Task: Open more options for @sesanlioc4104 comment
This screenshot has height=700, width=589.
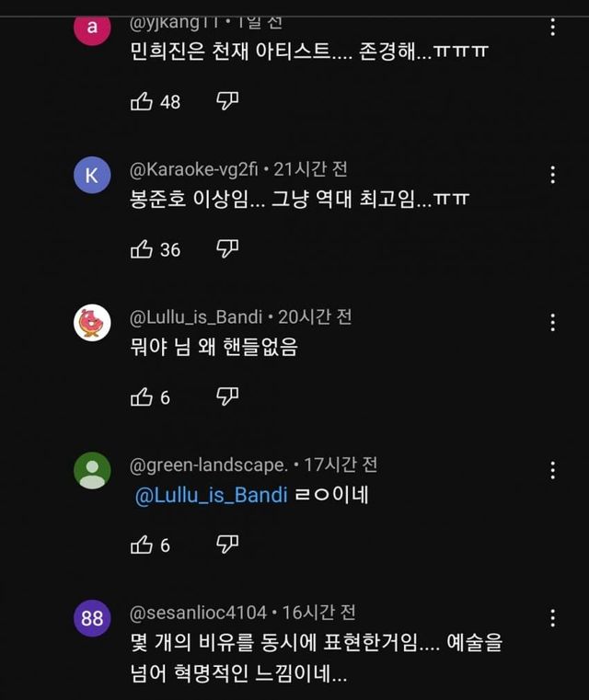Action: pos(552,618)
